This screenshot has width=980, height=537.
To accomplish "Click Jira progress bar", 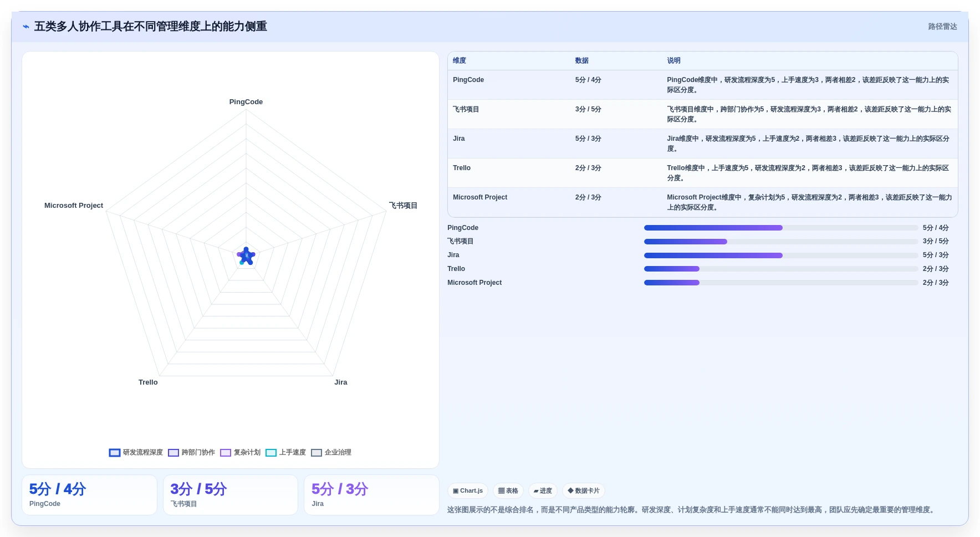I will (x=781, y=255).
